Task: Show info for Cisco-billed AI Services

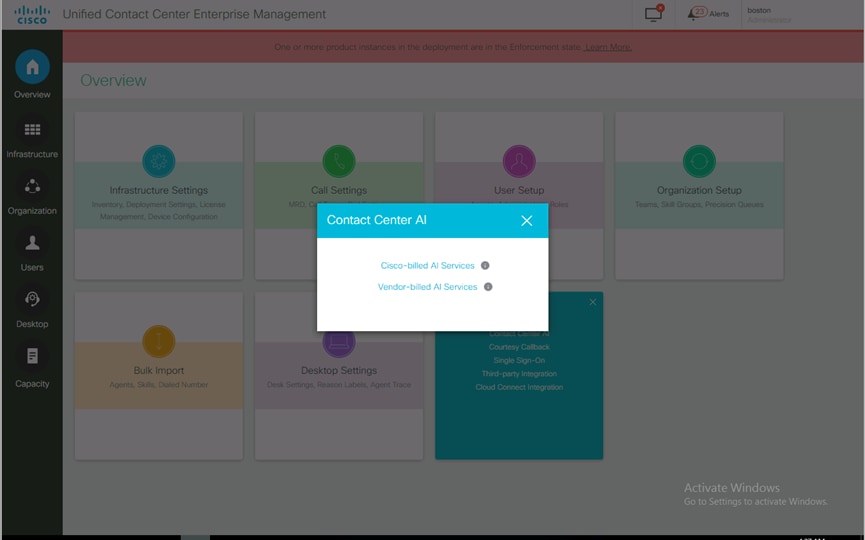Action: coord(485,265)
